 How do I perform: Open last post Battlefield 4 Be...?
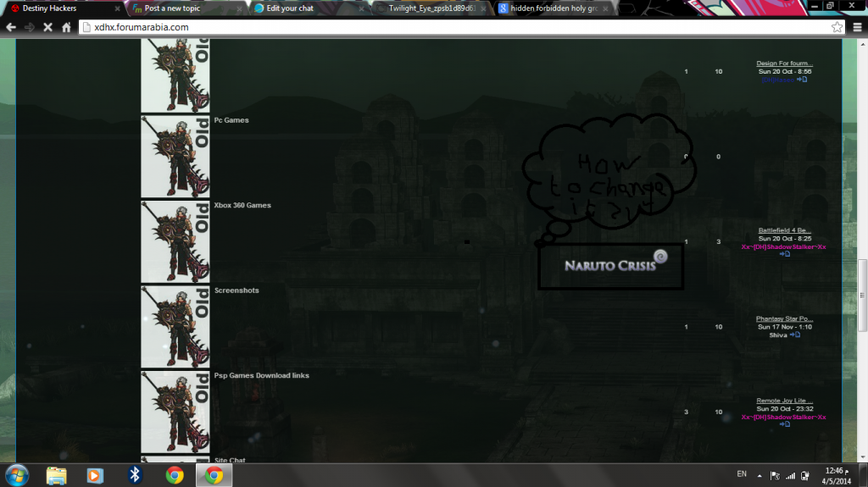tap(784, 230)
